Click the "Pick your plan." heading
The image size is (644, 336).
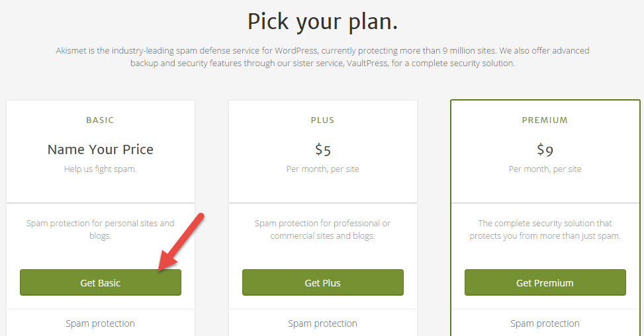click(322, 22)
